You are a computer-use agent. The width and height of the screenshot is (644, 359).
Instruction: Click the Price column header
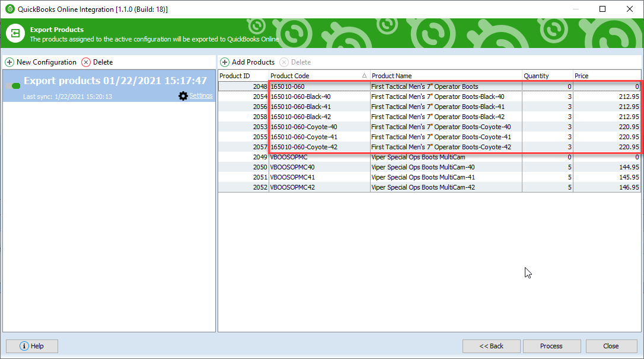pyautogui.click(x=607, y=75)
